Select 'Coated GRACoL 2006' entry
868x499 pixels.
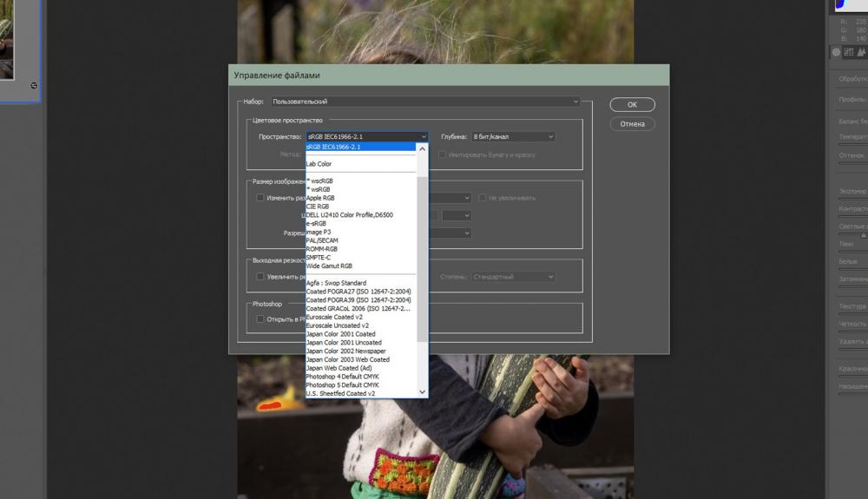point(360,308)
